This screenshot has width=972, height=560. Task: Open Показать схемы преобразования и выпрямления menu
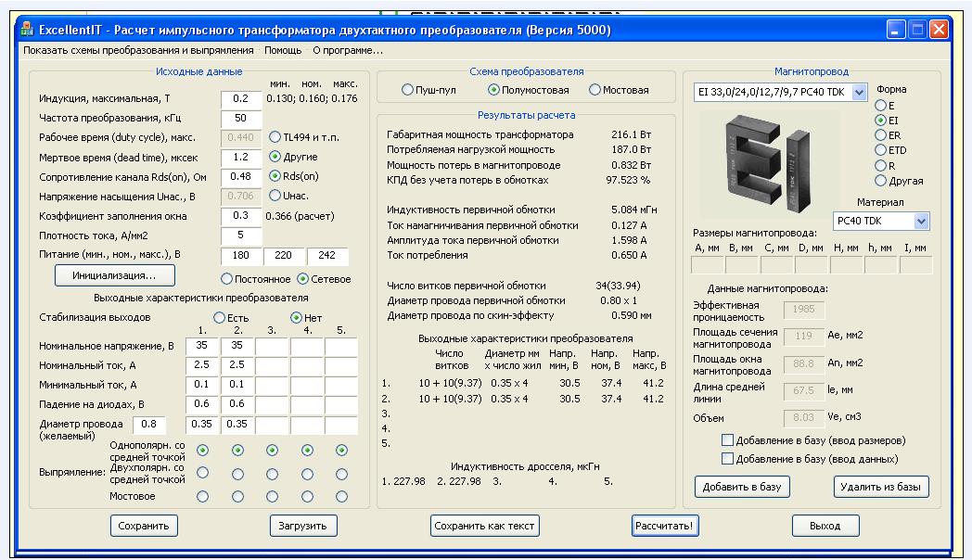tap(138, 50)
